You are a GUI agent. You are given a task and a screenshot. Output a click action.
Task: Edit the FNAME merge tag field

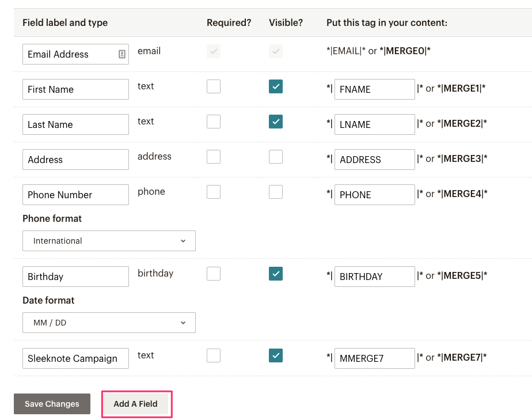[374, 89]
